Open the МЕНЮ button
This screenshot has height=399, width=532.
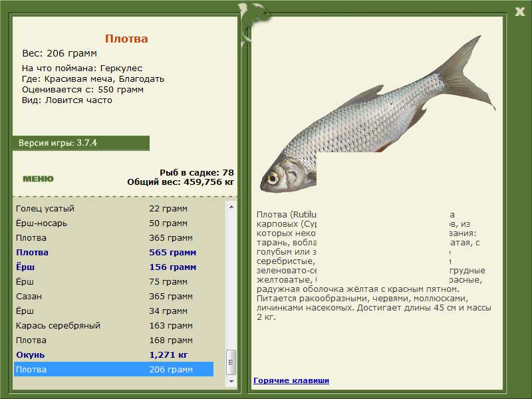point(38,179)
